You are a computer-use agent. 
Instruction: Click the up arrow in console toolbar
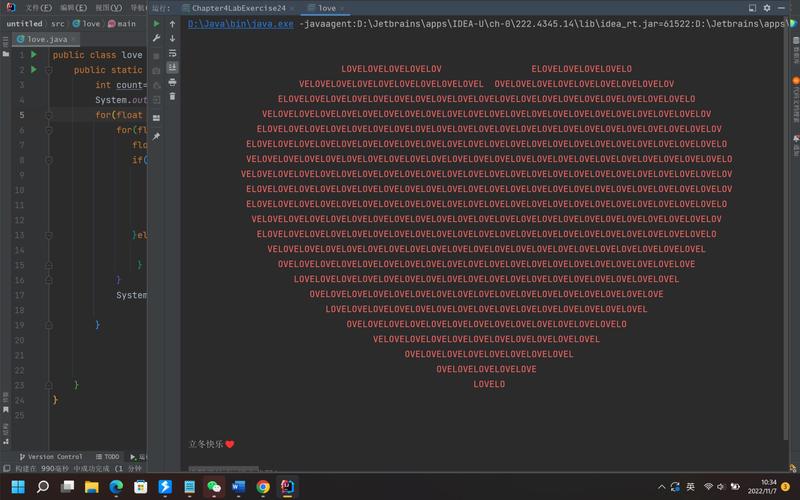173,24
